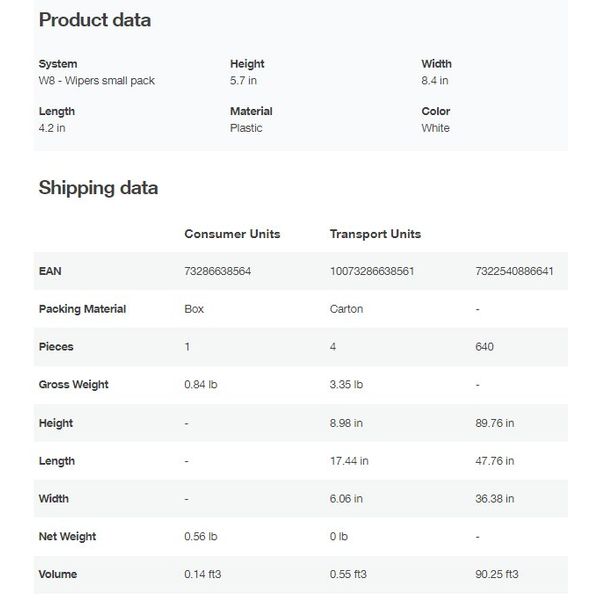Click the pallet length 47.76 in
Viewport: 600px width, 600px height.
pyautogui.click(x=495, y=461)
